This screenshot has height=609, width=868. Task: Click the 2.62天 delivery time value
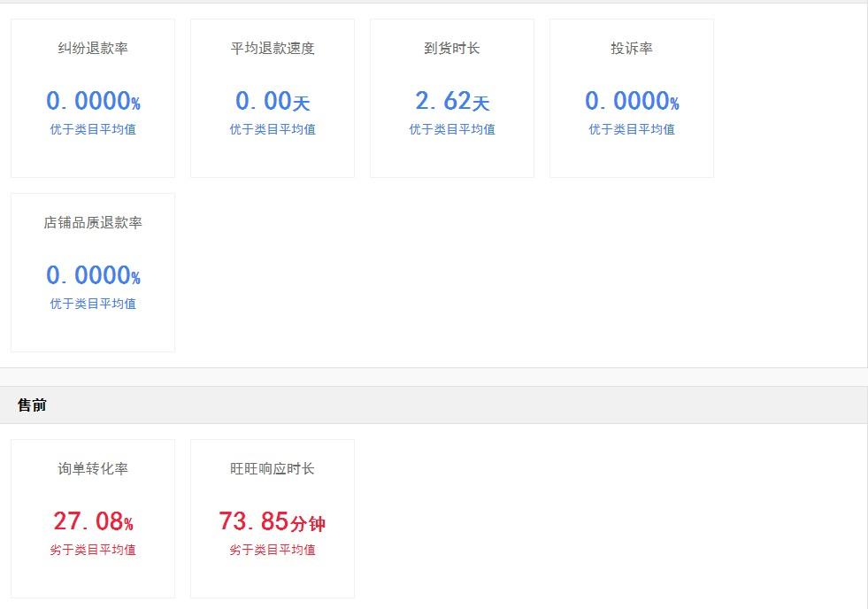(450, 101)
